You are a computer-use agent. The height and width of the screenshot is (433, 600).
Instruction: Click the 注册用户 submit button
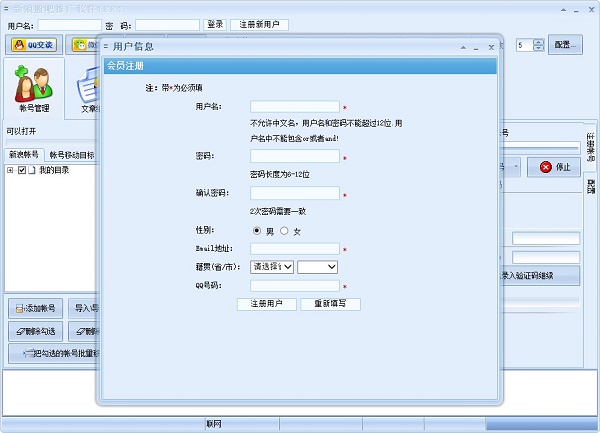click(x=266, y=304)
